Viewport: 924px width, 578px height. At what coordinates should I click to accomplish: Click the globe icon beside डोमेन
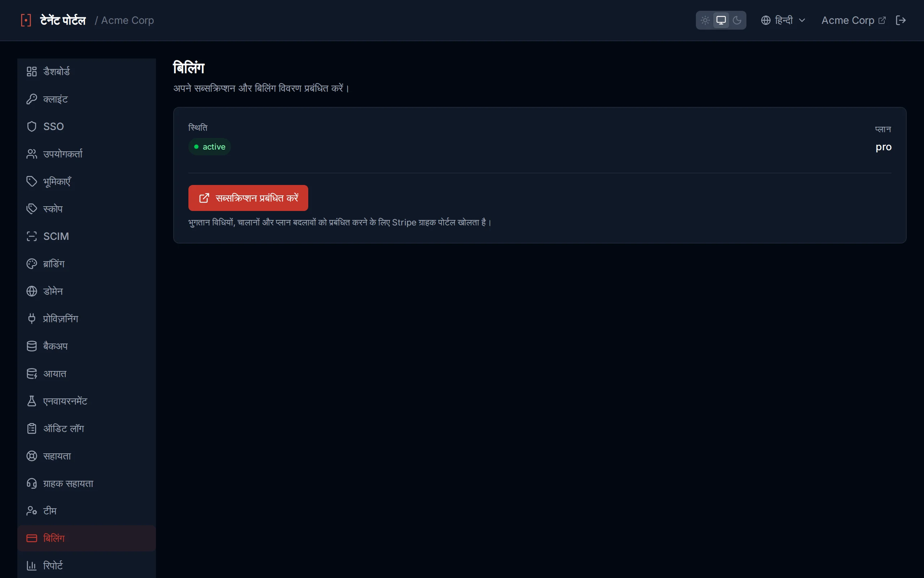point(32,291)
